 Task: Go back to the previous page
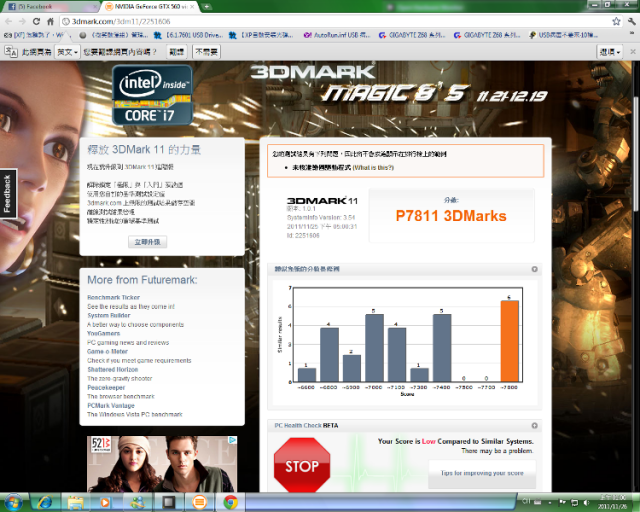click(x=9, y=22)
